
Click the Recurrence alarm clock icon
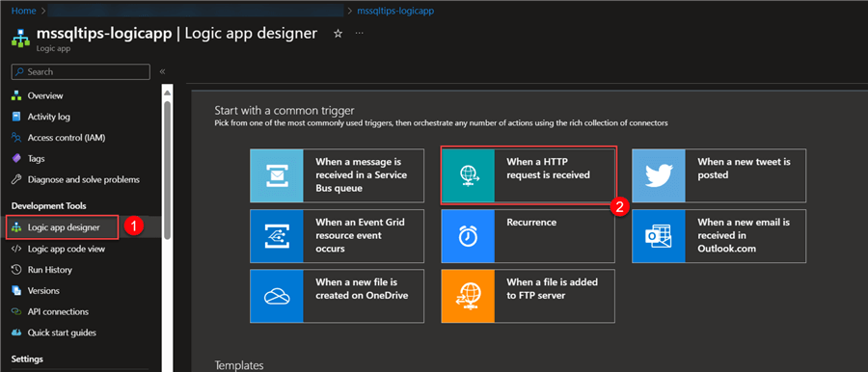pos(469,236)
